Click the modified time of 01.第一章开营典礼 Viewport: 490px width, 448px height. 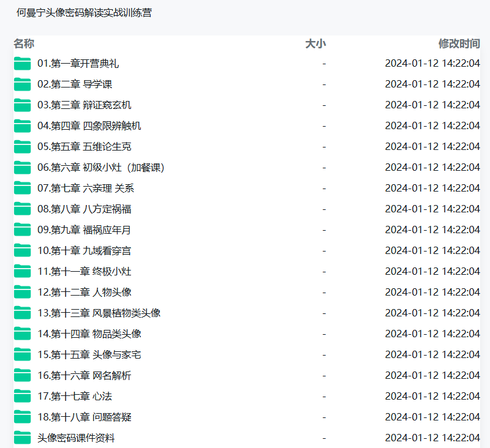tap(432, 64)
